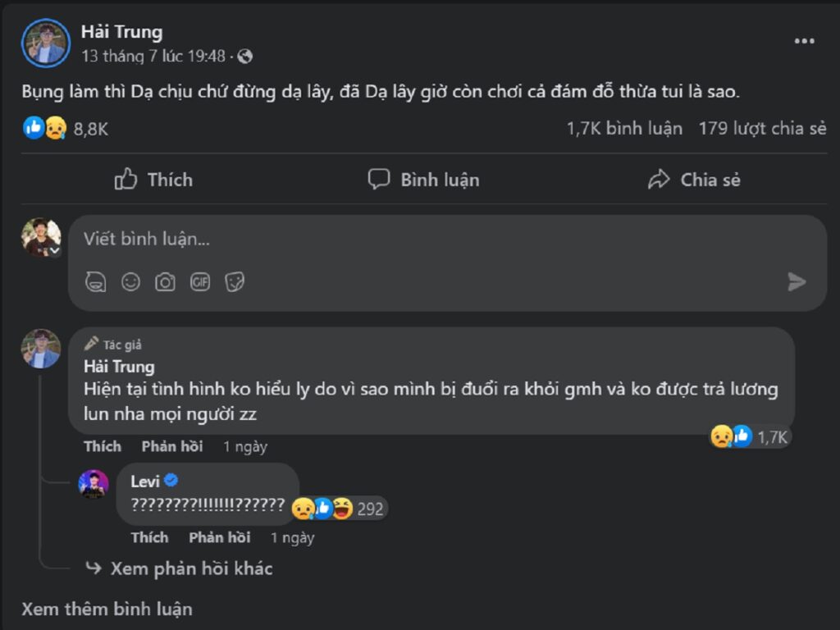This screenshot has height=630, width=840.
Task: Click the Viết bình luận text field
Action: tap(410, 239)
